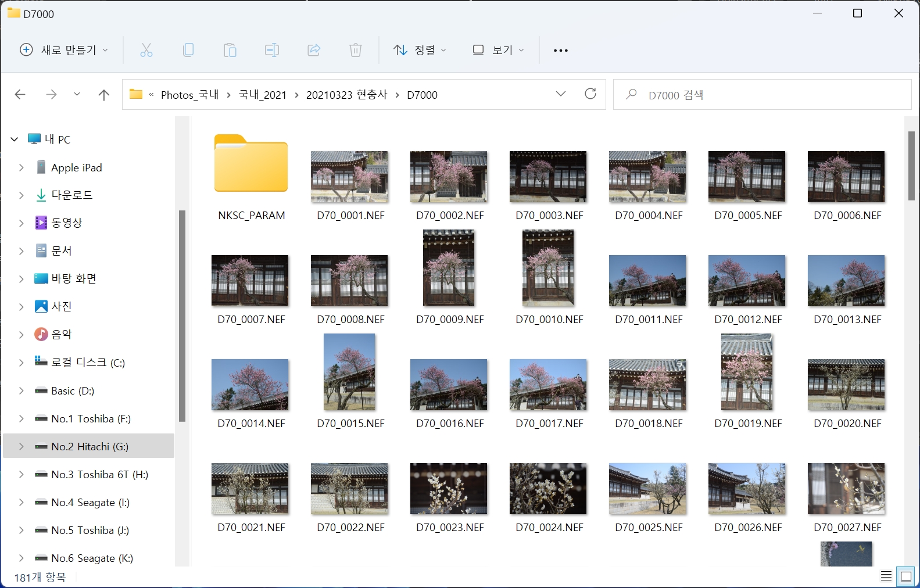Click the Rename icon in toolbar
The height and width of the screenshot is (588, 920).
272,51
